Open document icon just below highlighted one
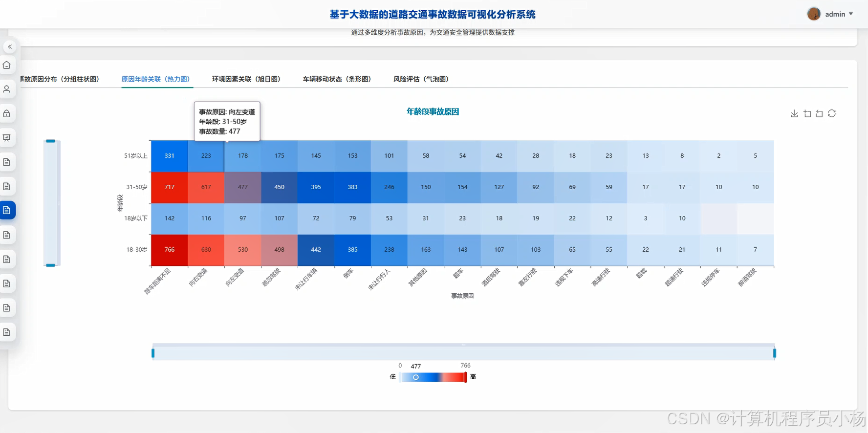The width and height of the screenshot is (868, 433). (7, 235)
